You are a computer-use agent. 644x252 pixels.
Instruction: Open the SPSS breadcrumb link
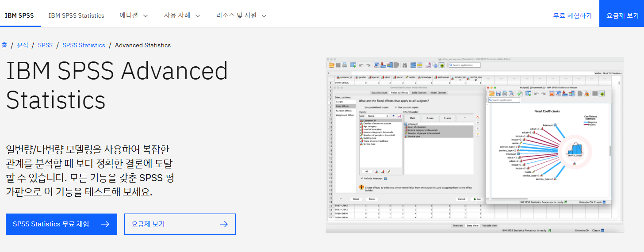45,45
